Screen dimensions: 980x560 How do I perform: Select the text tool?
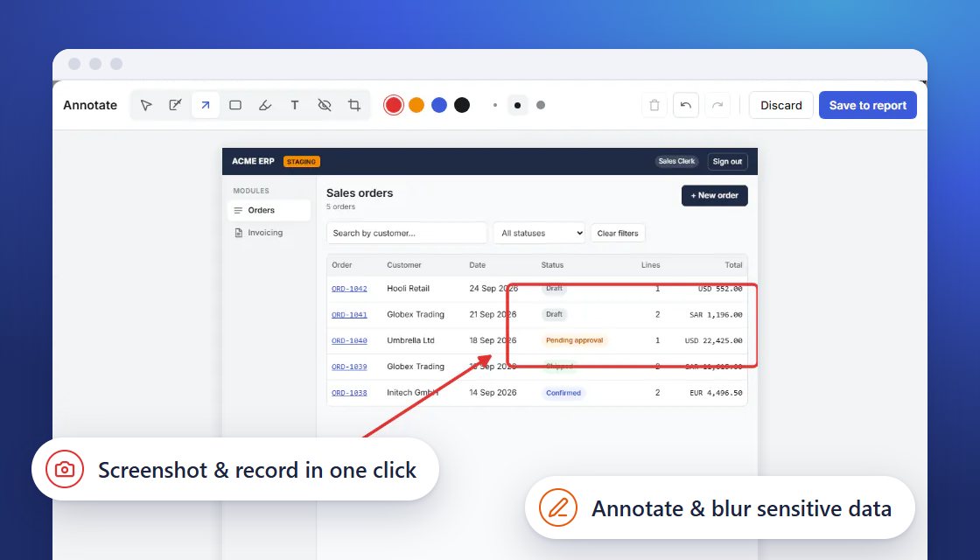tap(294, 105)
